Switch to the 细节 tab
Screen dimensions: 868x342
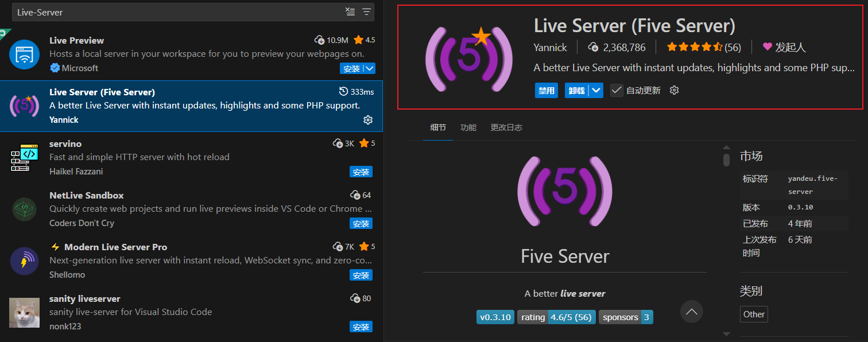coord(438,127)
